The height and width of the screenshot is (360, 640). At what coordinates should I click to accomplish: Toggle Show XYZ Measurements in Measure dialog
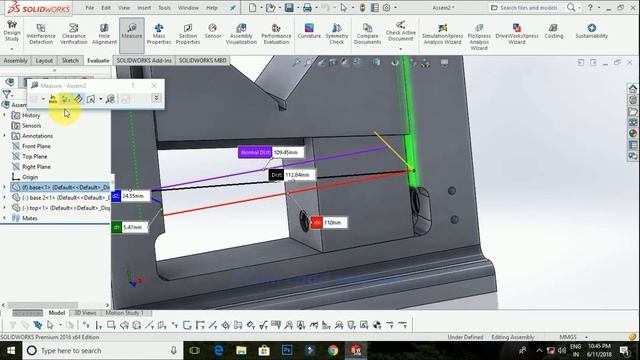[65, 99]
